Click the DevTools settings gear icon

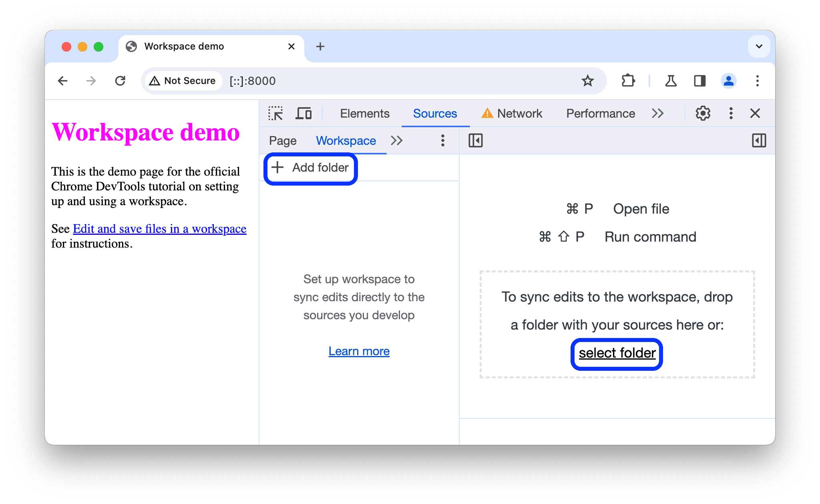(702, 114)
